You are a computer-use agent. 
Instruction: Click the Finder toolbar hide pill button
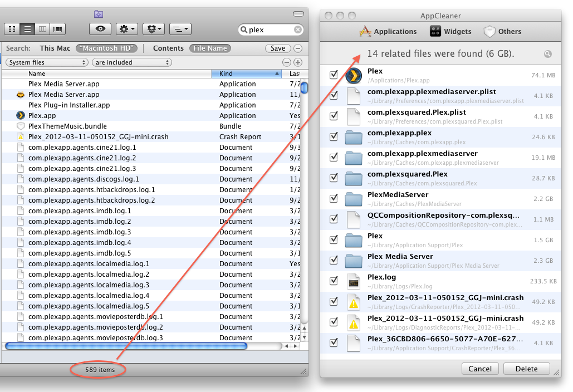298,14
